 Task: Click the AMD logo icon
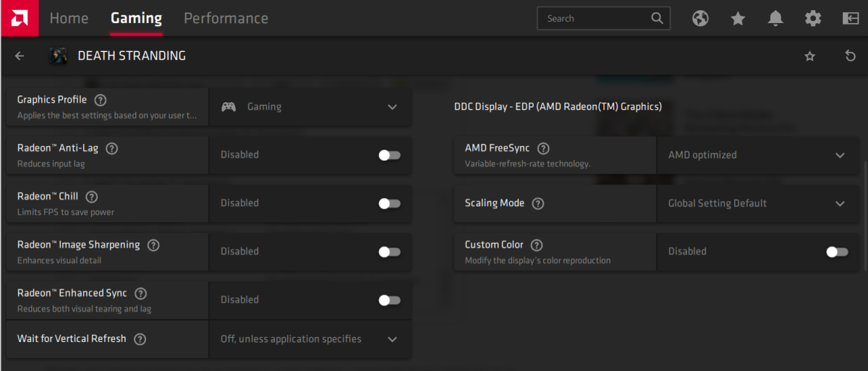[19, 18]
